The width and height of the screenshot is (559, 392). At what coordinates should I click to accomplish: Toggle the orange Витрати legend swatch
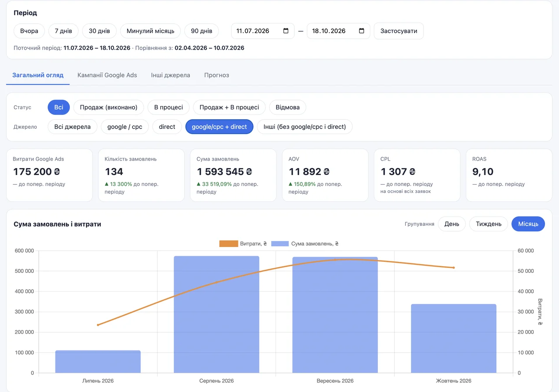(228, 244)
